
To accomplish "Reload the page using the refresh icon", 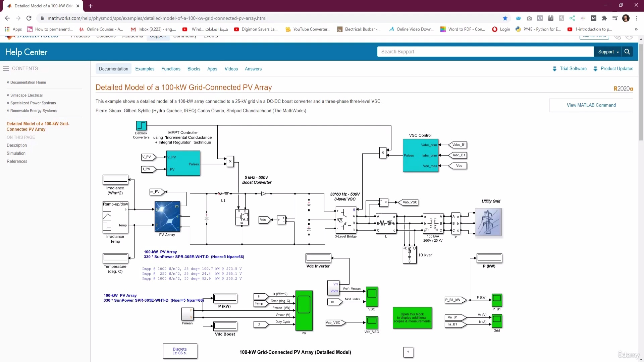I will tap(29, 18).
